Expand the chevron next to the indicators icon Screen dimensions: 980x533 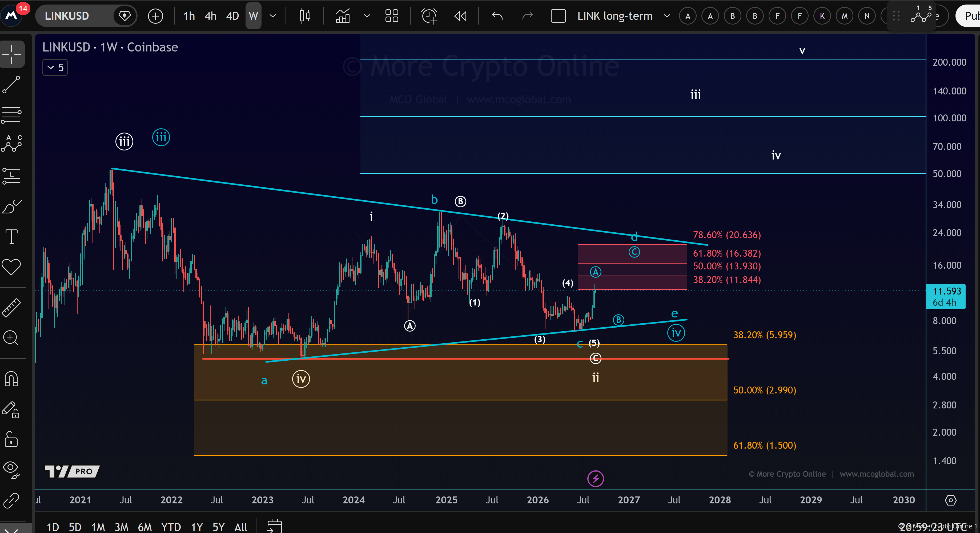tap(367, 16)
